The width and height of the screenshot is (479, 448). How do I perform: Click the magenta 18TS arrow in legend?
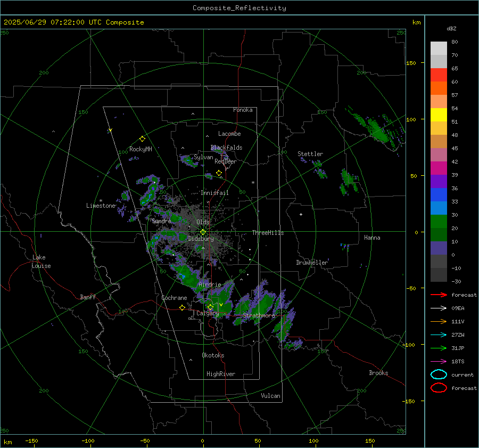click(x=439, y=362)
